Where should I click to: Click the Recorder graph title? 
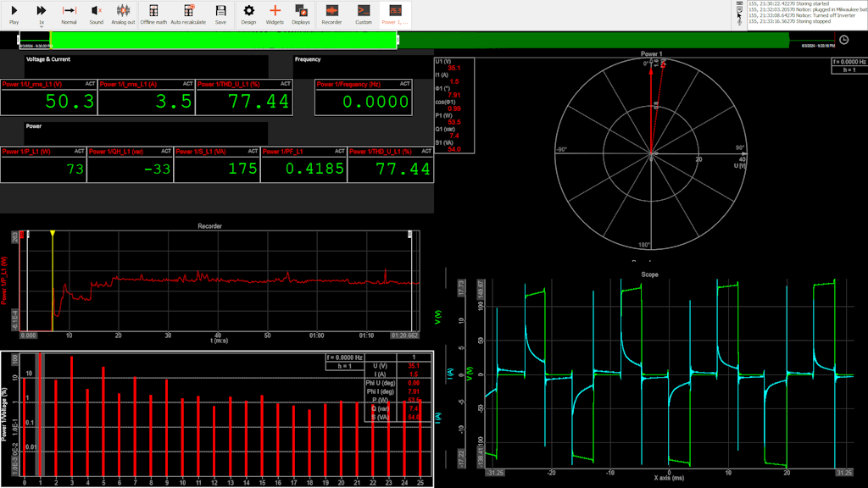point(210,226)
